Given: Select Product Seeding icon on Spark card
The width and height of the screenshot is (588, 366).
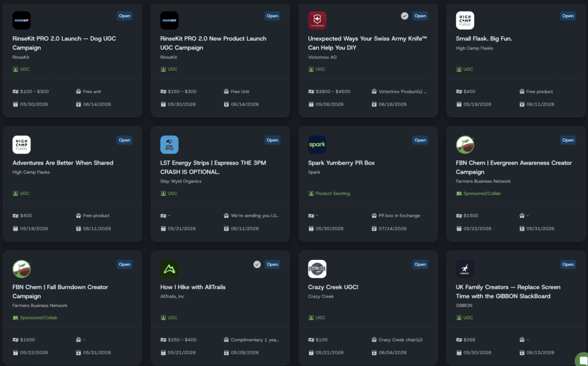Looking at the screenshot, I should click(x=311, y=193).
